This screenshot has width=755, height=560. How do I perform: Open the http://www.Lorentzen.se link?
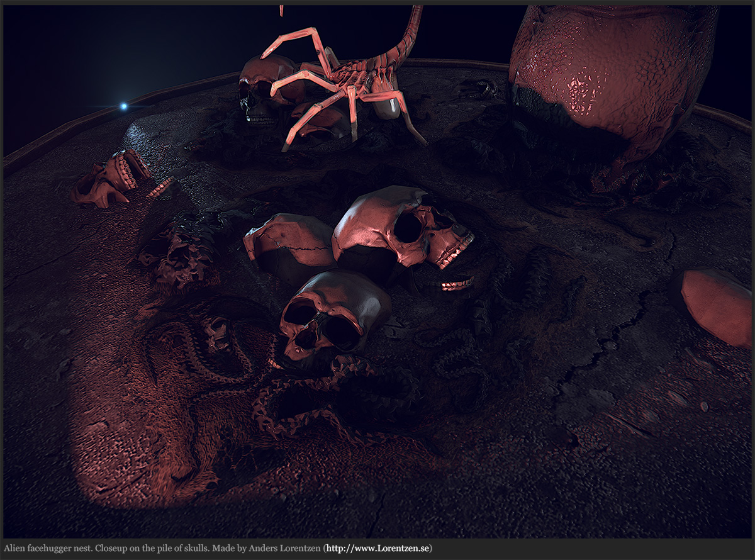[x=377, y=549]
